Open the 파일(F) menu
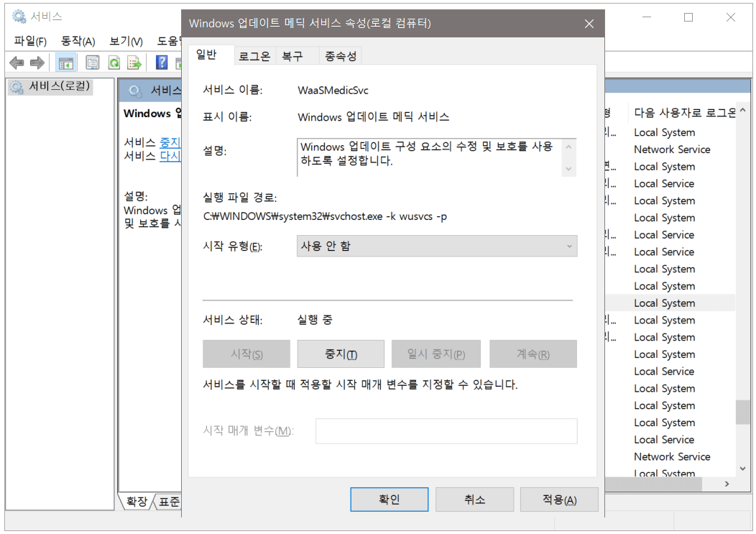 pyautogui.click(x=30, y=41)
